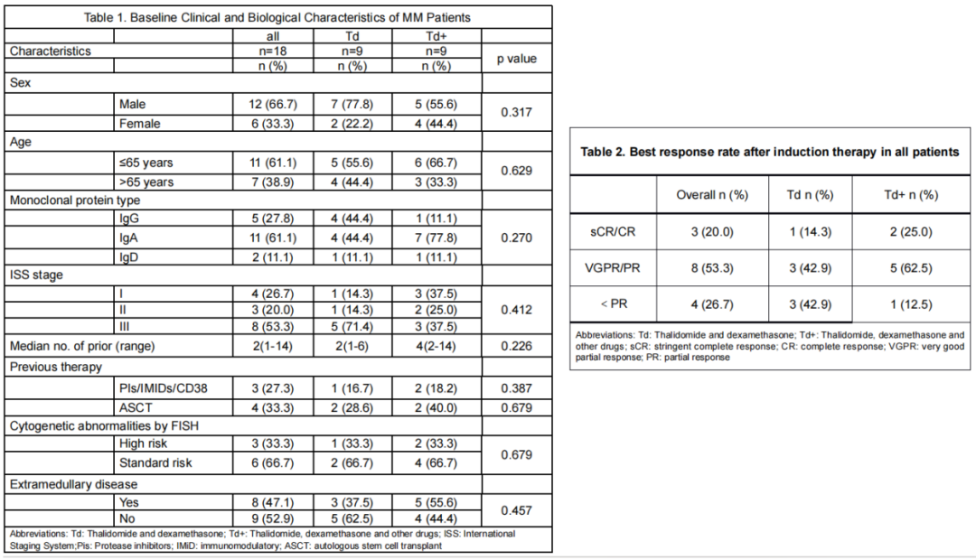
Task: Click the '3 (27.3)' cell
Action: click(273, 388)
